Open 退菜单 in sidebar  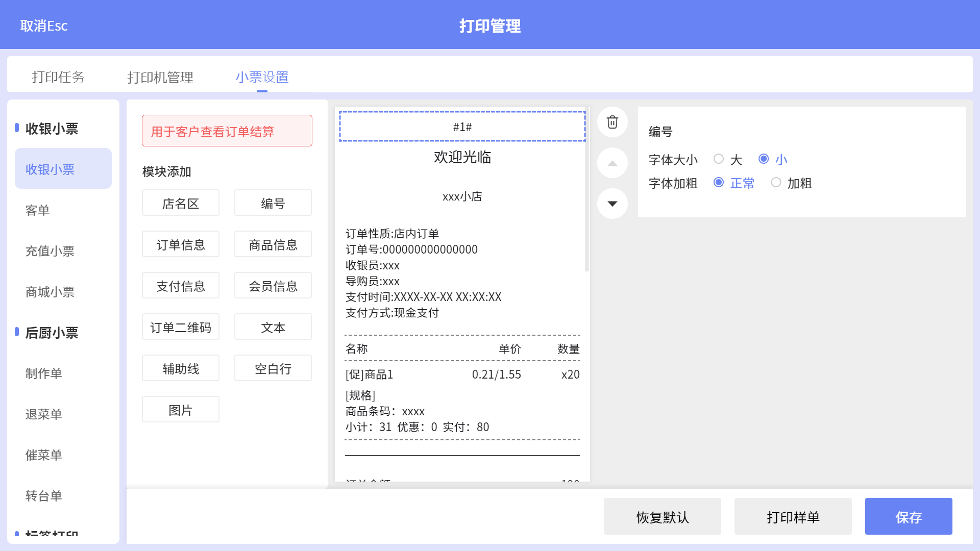click(x=63, y=414)
